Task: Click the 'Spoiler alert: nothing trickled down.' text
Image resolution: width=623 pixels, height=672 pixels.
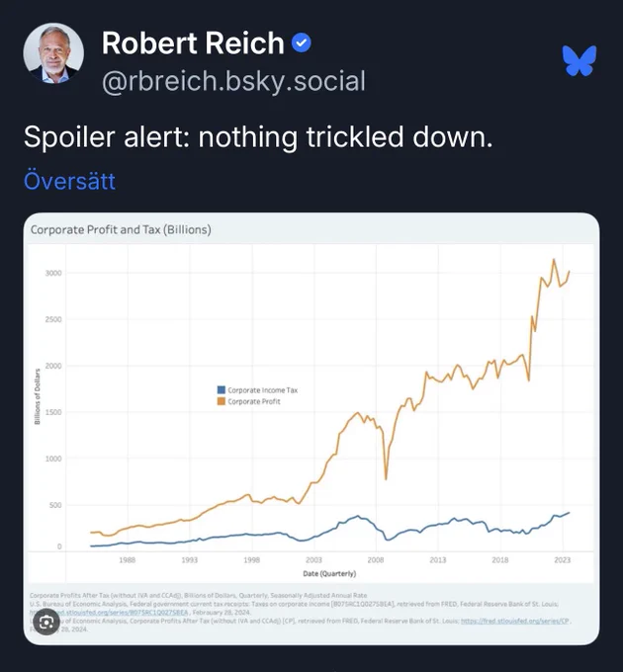Action: coord(258,137)
